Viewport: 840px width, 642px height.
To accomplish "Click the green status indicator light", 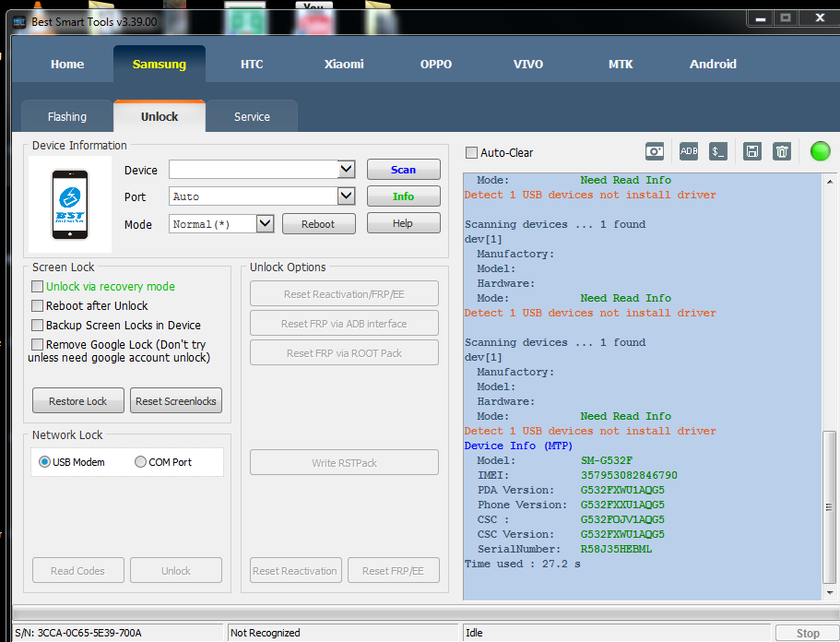I will coord(821,151).
